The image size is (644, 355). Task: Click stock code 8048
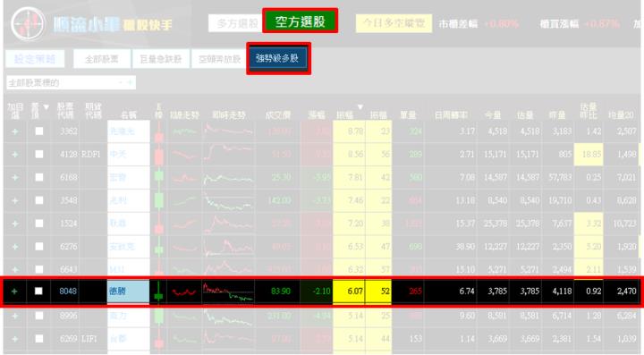(68, 292)
